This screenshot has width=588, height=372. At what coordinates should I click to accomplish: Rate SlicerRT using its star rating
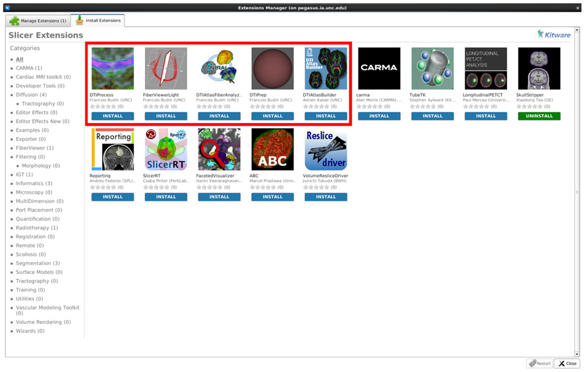point(156,187)
